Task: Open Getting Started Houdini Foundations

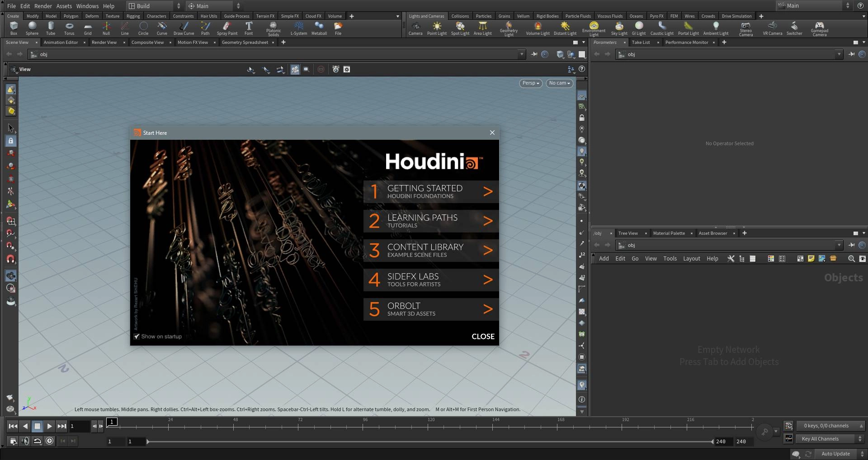Action: point(431,192)
